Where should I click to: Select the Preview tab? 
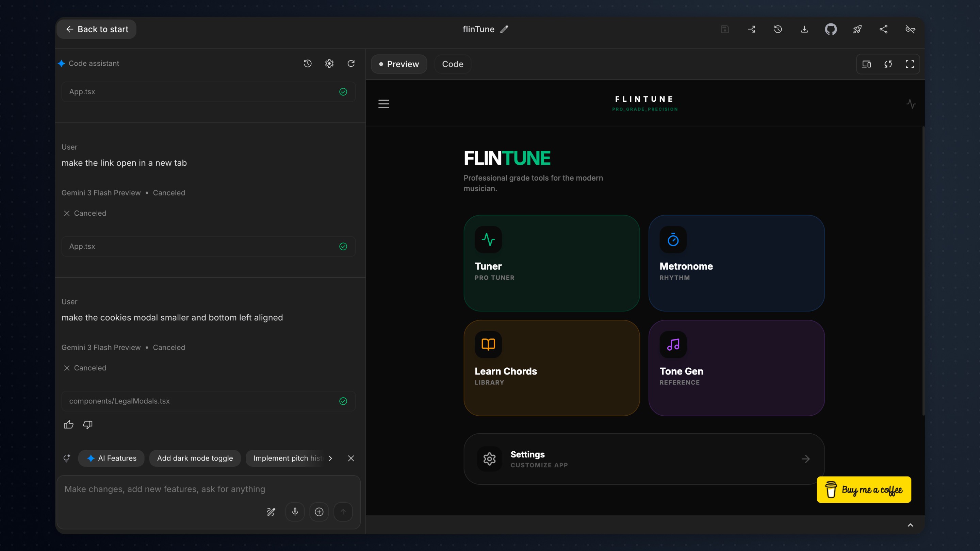(399, 64)
